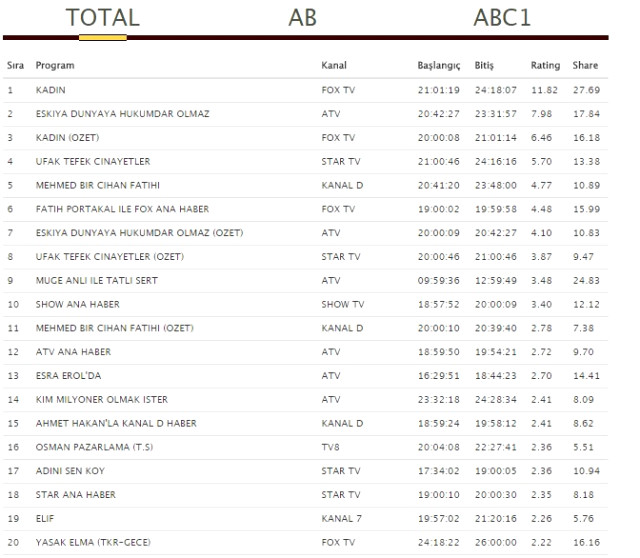This screenshot has height=558, width=640.
Task: Switch to the AB tab
Action: click(302, 18)
